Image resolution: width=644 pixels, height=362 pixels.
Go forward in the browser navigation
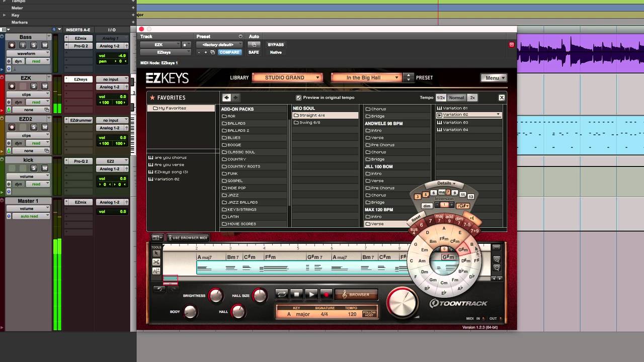coord(235,98)
